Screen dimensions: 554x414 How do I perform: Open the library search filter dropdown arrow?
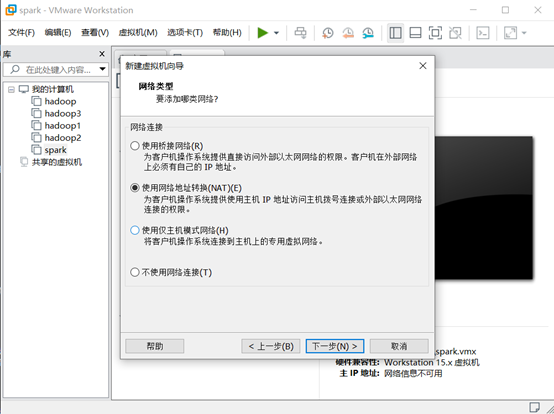click(102, 69)
